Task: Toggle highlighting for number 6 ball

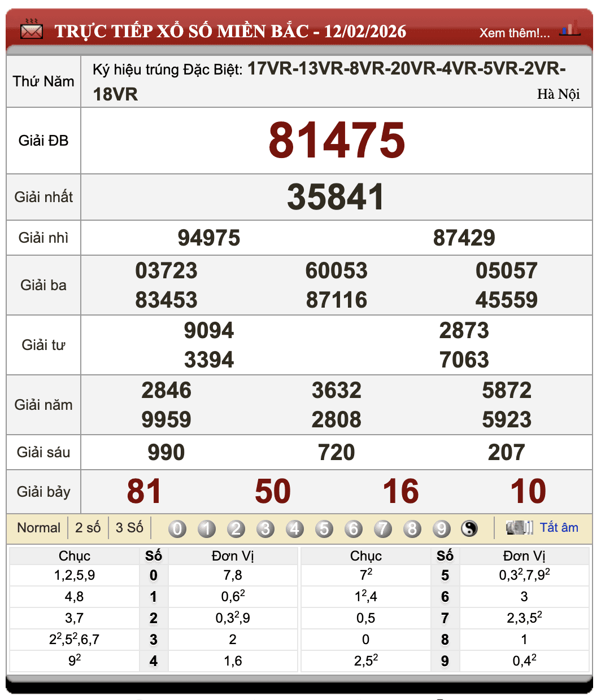Action: [x=354, y=528]
